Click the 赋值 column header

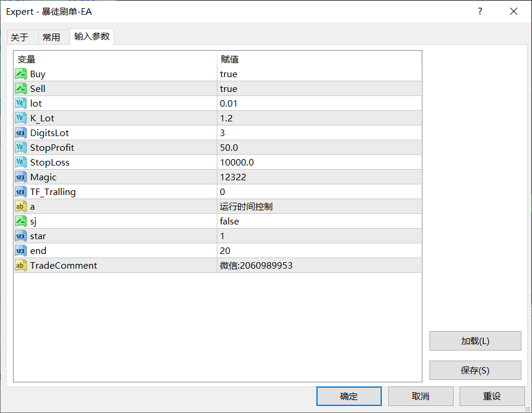[x=319, y=60]
